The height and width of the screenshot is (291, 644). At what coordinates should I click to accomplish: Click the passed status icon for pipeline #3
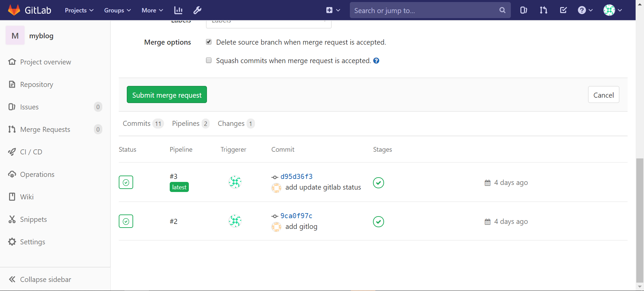[x=126, y=182]
